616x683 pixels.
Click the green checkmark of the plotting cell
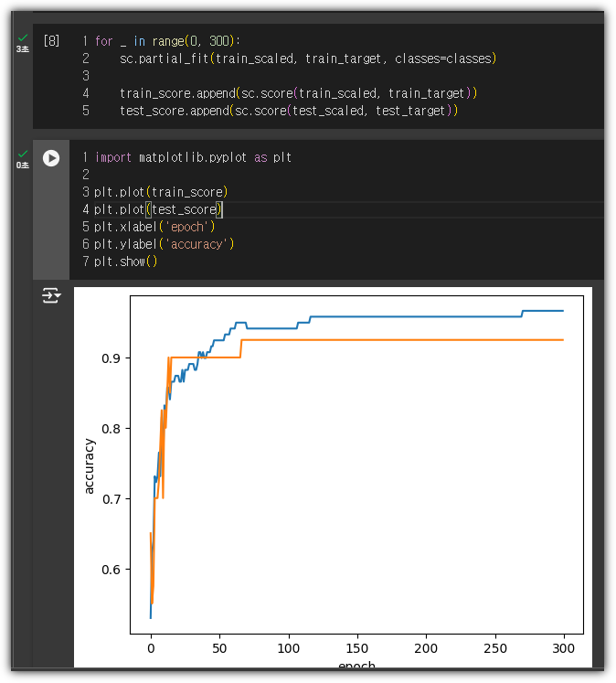[23, 154]
